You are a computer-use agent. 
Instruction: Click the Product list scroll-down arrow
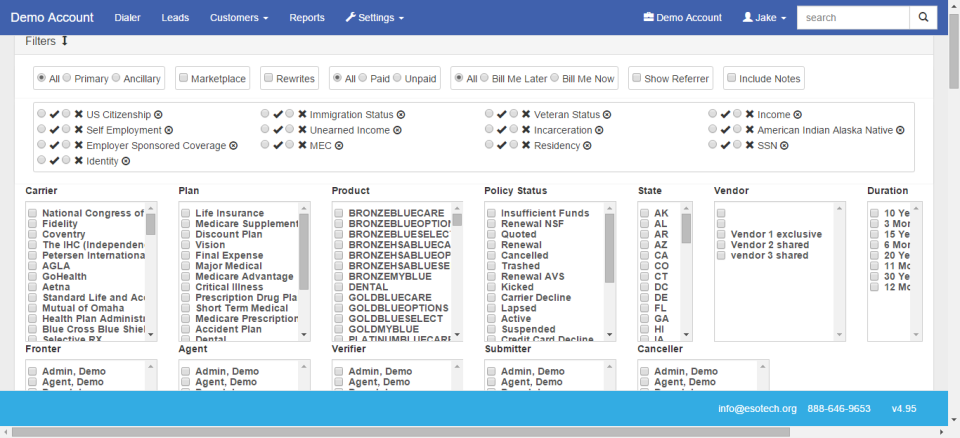pyautogui.click(x=457, y=335)
